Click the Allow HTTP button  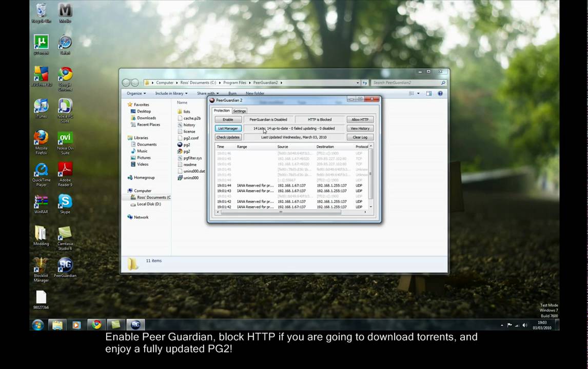coord(360,119)
